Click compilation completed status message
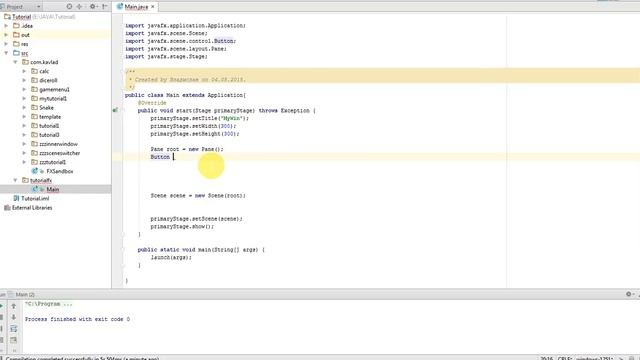The height and width of the screenshot is (360, 640). (82, 358)
